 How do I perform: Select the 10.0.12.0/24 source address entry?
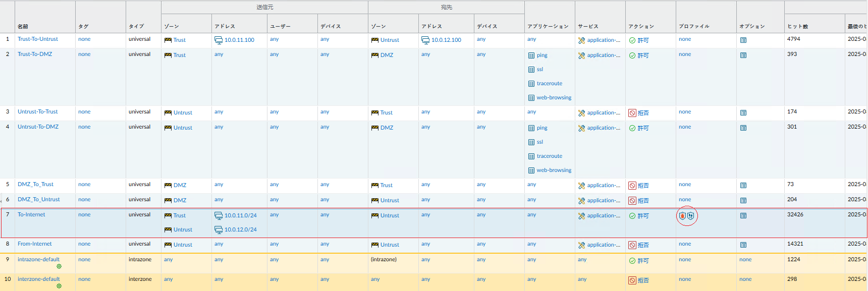[240, 230]
